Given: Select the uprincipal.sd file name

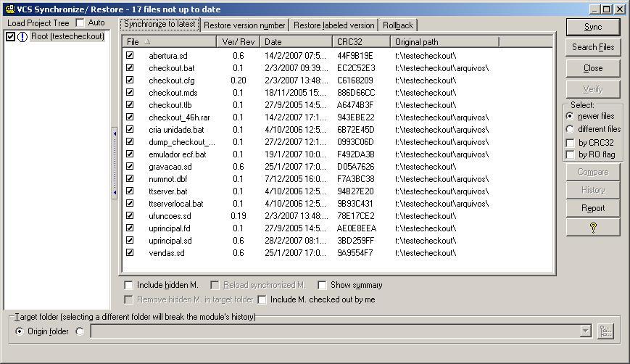Looking at the screenshot, I should point(170,241).
